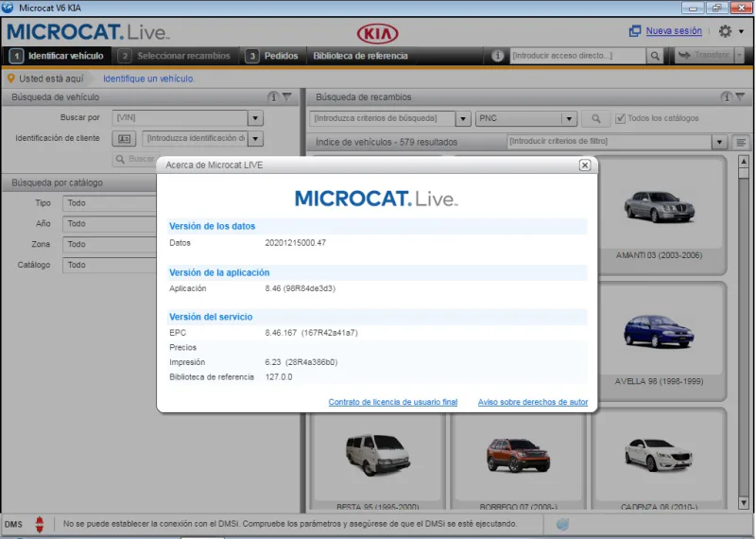The width and height of the screenshot is (756, 539).
Task: Click the list view icon beside the filter
Action: [741, 142]
